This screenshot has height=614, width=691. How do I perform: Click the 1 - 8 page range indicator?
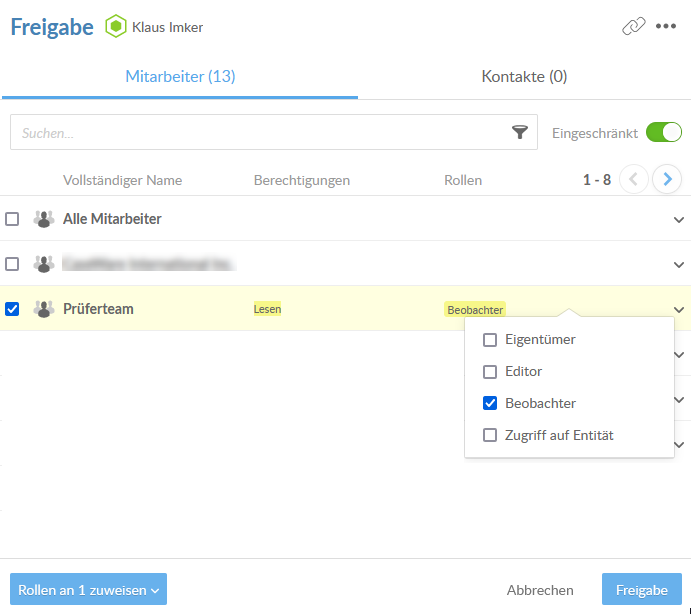tap(597, 180)
